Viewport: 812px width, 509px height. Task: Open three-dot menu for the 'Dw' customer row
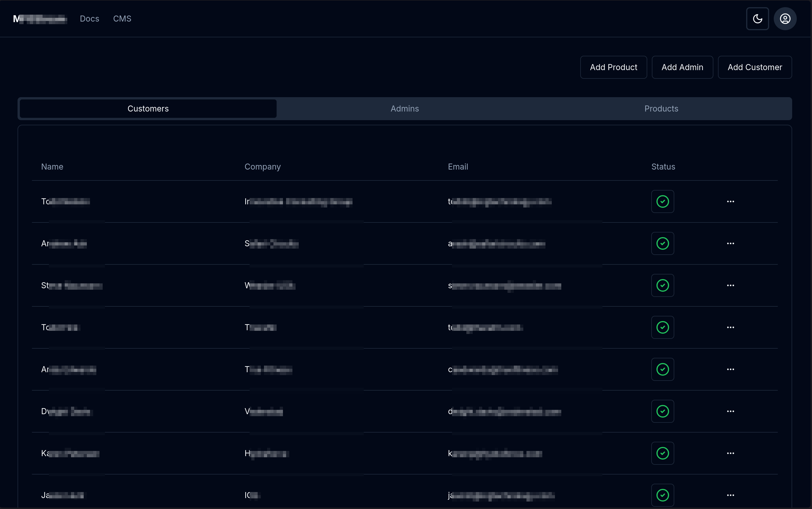coord(731,411)
